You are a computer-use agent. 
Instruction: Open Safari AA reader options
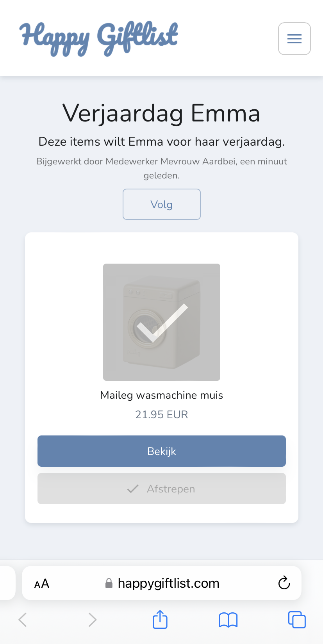coord(42,584)
